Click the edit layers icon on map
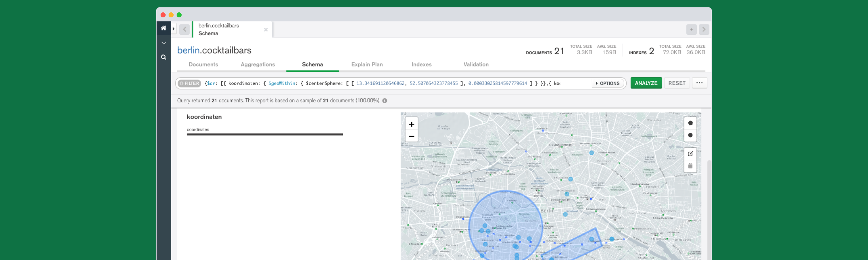 pos(690,154)
